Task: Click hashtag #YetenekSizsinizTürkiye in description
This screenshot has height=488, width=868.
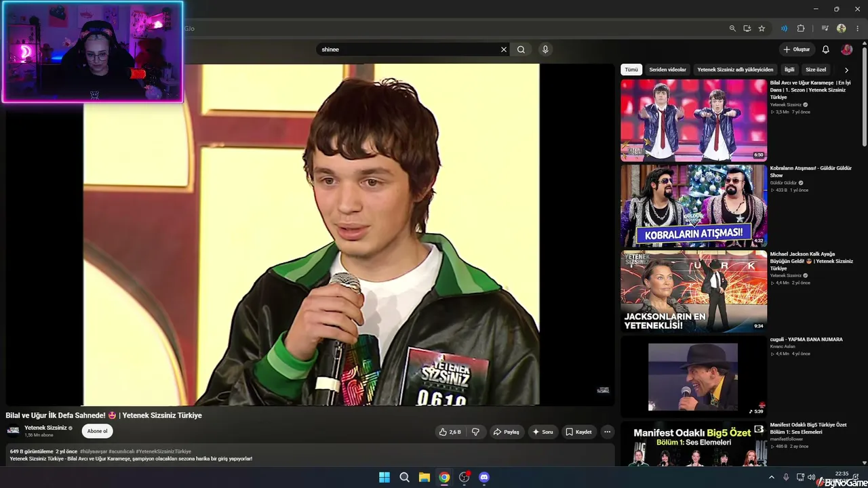Action: (x=163, y=451)
